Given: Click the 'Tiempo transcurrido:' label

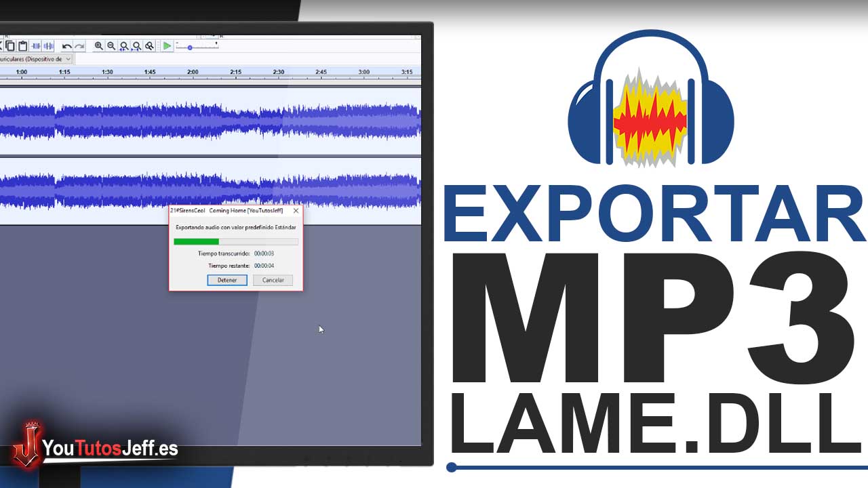Looking at the screenshot, I should coord(224,253).
